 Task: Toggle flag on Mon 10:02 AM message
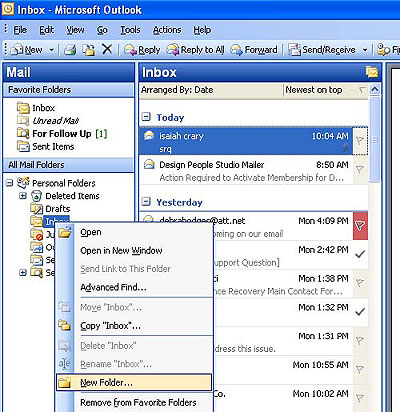point(360,398)
